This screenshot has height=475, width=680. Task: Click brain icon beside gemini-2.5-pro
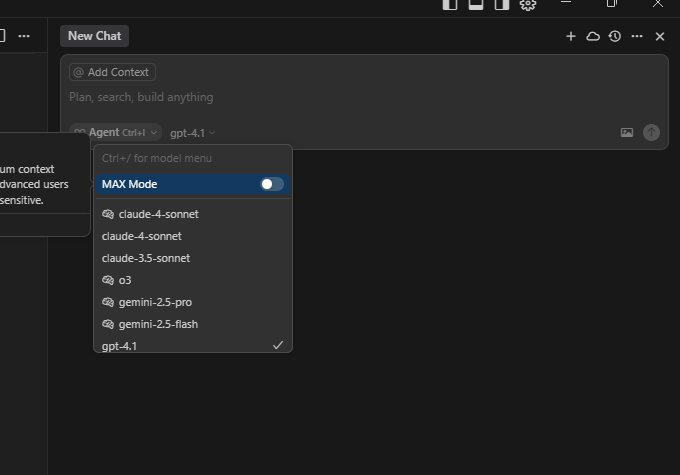click(x=108, y=302)
